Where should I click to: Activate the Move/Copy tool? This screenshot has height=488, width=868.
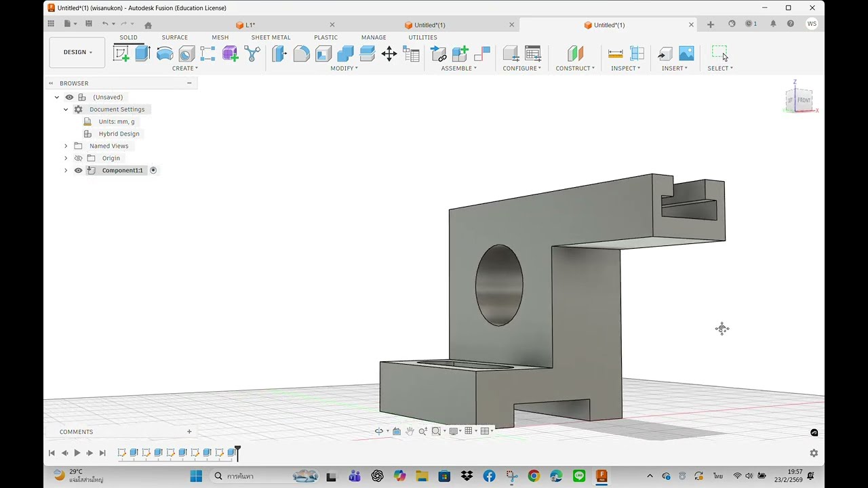point(389,54)
